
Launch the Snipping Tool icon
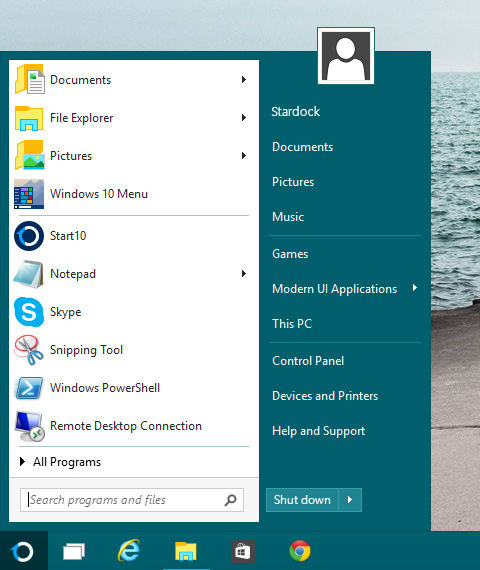(29, 350)
